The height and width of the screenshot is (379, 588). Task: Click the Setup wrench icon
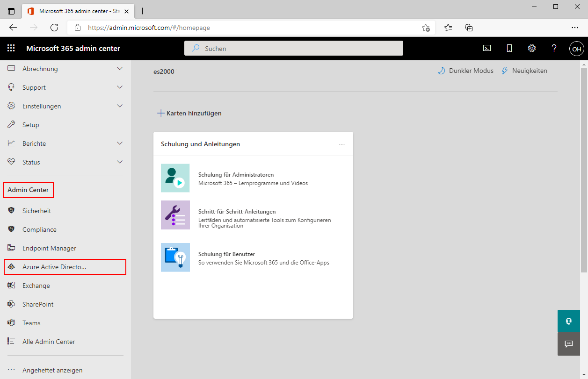point(12,125)
